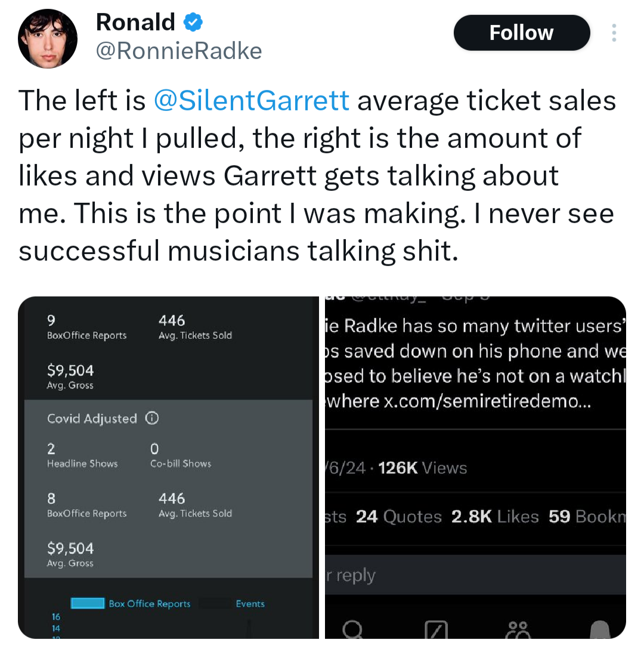Image resolution: width=644 pixels, height=658 pixels.
Task: View the 2.8K Likes list
Action: point(495,517)
